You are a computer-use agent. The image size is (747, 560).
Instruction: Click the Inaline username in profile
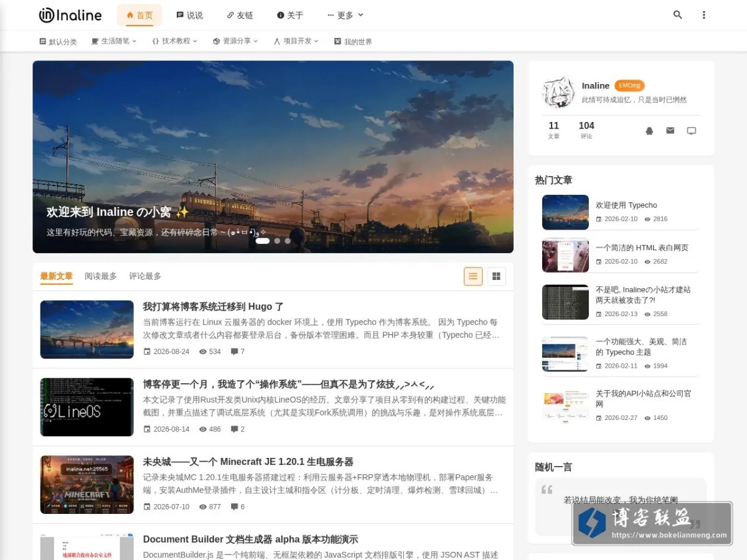(596, 86)
